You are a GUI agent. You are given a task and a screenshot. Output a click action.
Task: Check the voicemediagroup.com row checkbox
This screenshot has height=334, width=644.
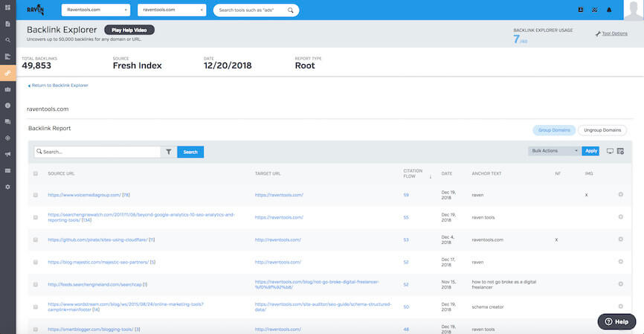[x=36, y=195]
